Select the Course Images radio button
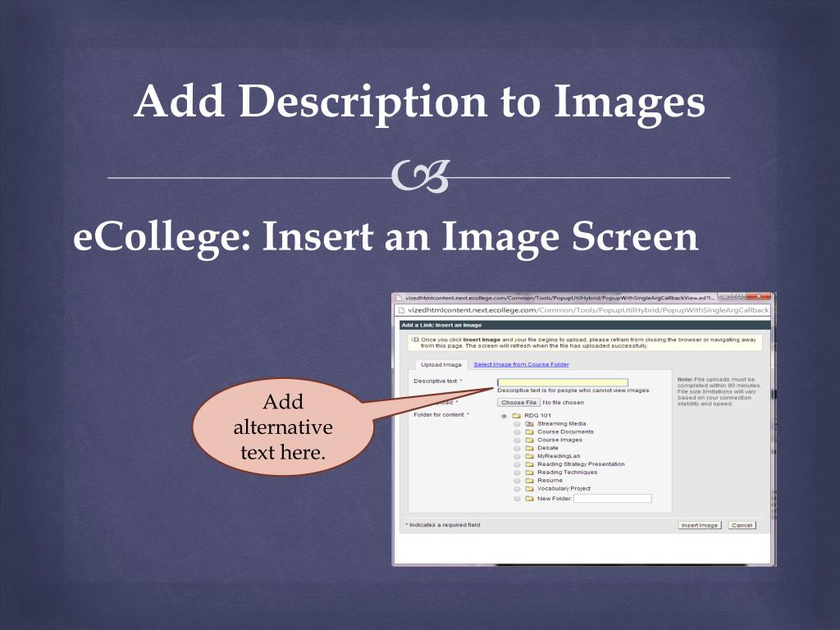The width and height of the screenshot is (840, 630). click(517, 440)
